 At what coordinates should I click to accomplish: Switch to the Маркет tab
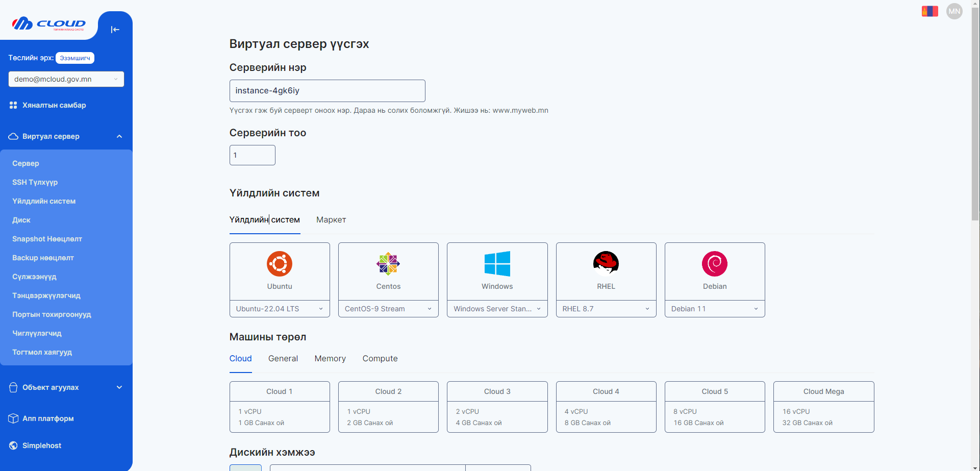tap(331, 220)
